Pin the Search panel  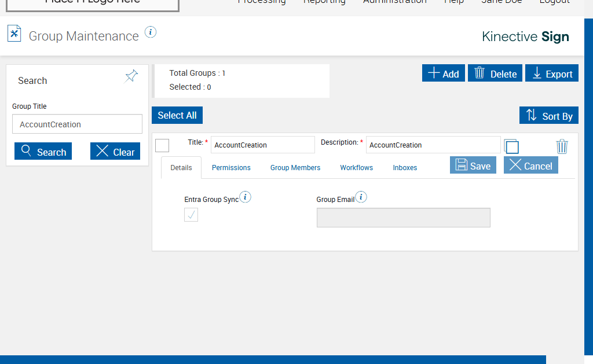(x=131, y=76)
